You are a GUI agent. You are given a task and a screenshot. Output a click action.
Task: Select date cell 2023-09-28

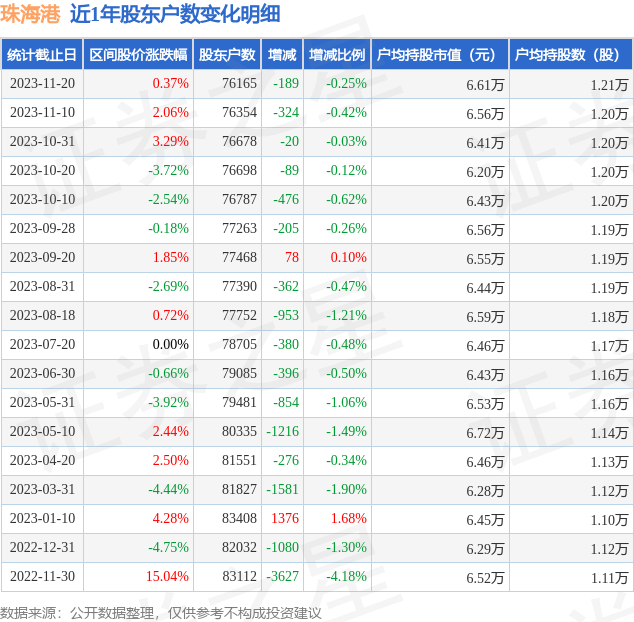(42, 228)
